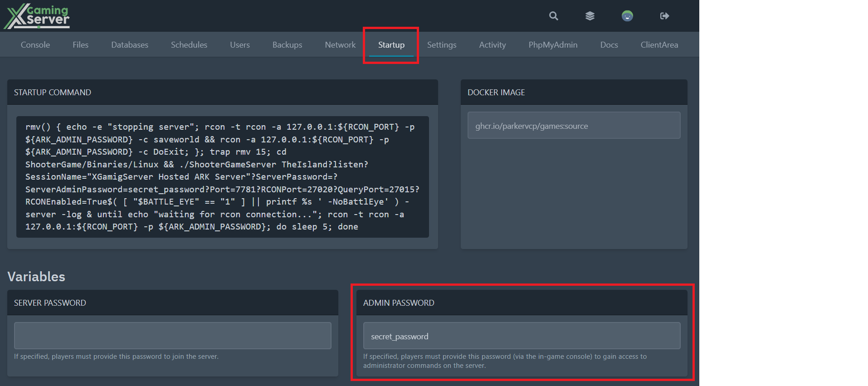Open the server list layers icon
Screen dimensions: 868x386
tap(590, 16)
